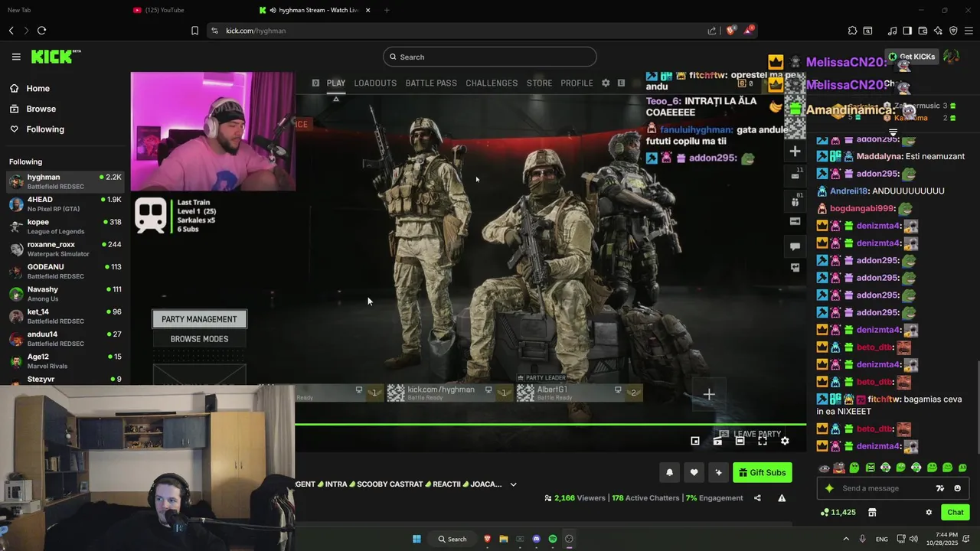Open File Explorer from the taskbar
This screenshot has height=551, width=980.
[503, 539]
